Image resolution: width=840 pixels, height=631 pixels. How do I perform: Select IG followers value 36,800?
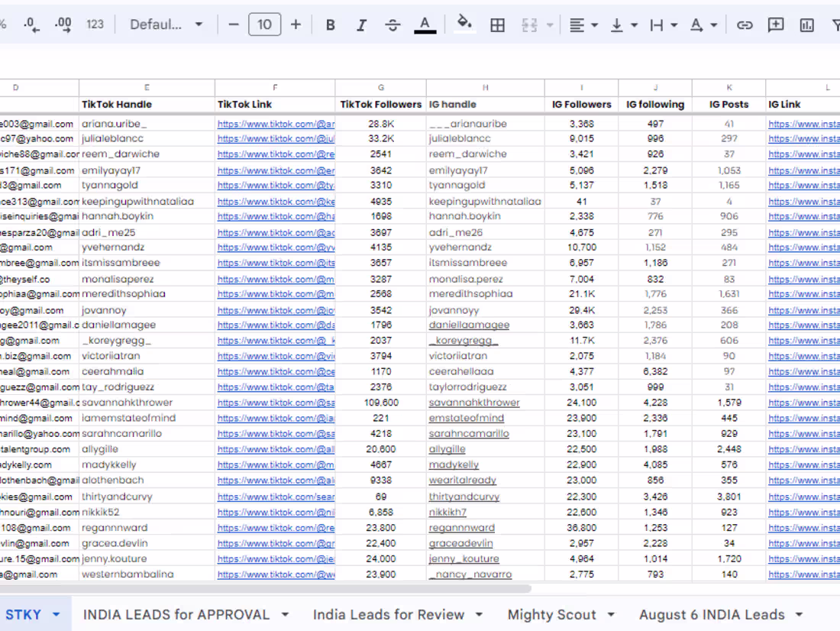coord(581,528)
